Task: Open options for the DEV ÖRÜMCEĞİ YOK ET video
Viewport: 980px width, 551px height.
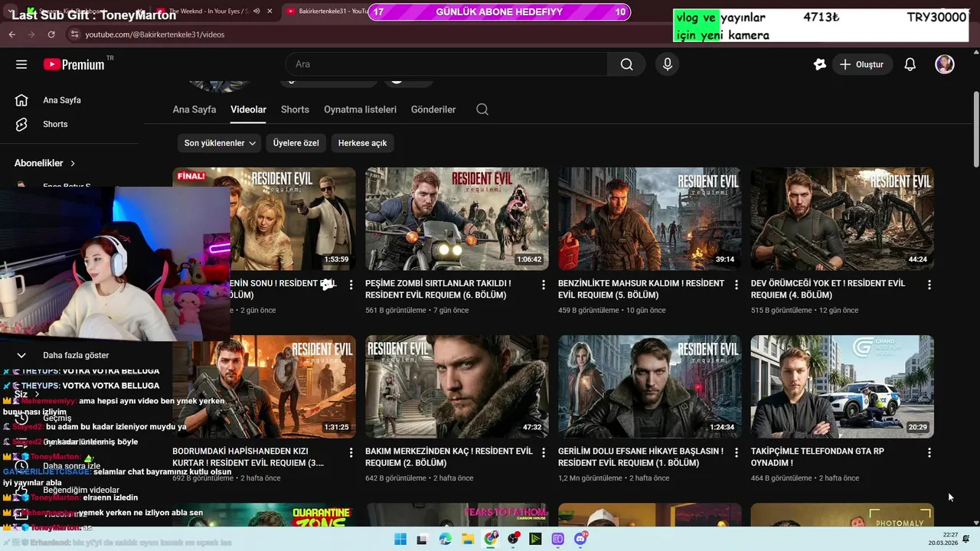Action: pyautogui.click(x=929, y=285)
